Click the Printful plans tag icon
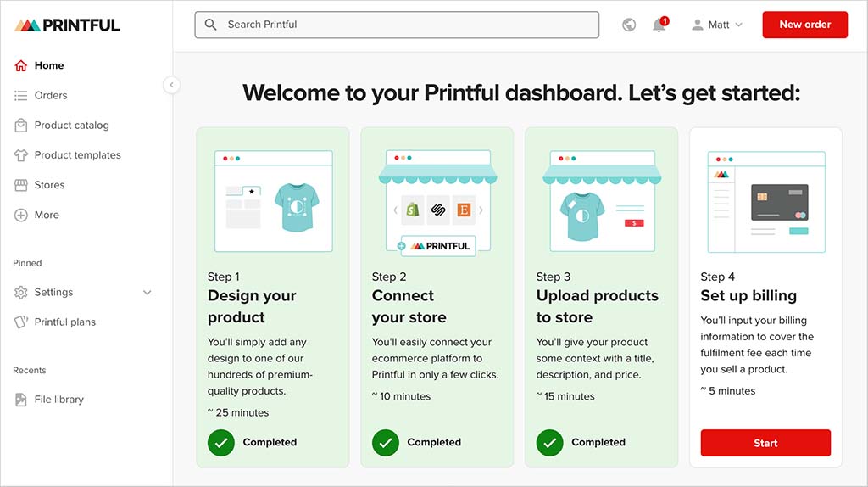This screenshot has width=868, height=487. coord(21,322)
